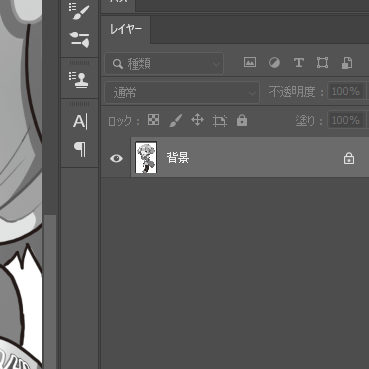This screenshot has width=369, height=369.
Task: Switch to the レイヤー tab
Action: click(x=126, y=29)
